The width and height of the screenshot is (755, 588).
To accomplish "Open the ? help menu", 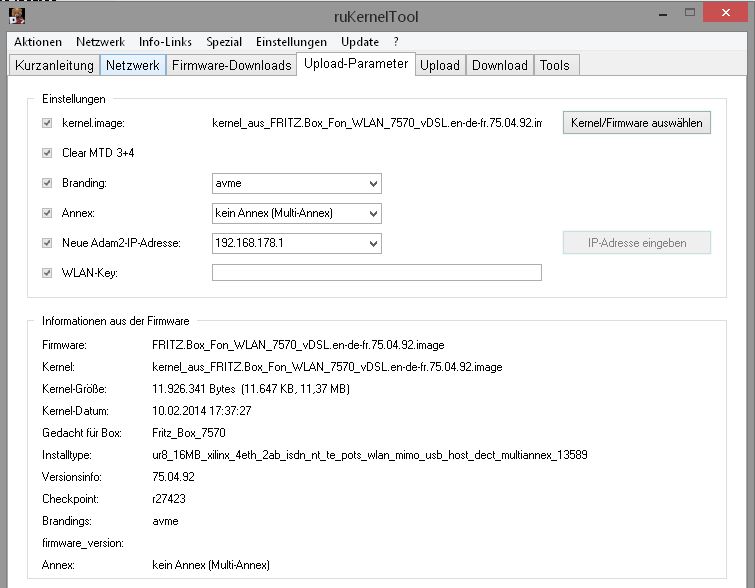I will (x=396, y=42).
